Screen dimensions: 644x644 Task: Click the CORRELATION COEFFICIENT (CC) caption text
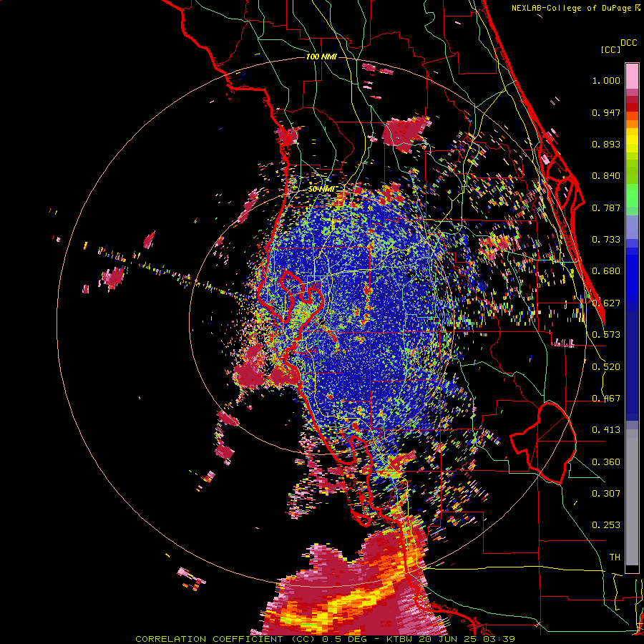point(225,639)
